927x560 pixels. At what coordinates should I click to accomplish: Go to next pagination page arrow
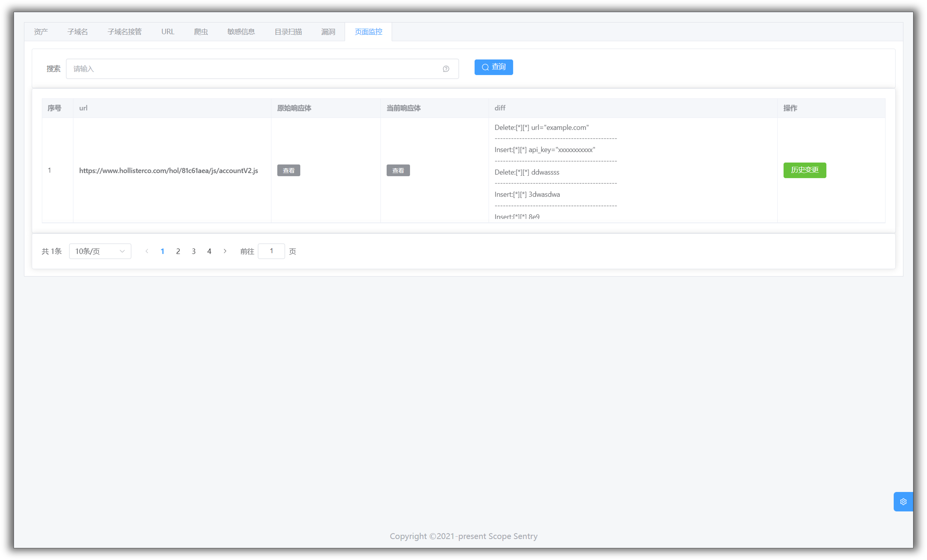pyautogui.click(x=225, y=251)
